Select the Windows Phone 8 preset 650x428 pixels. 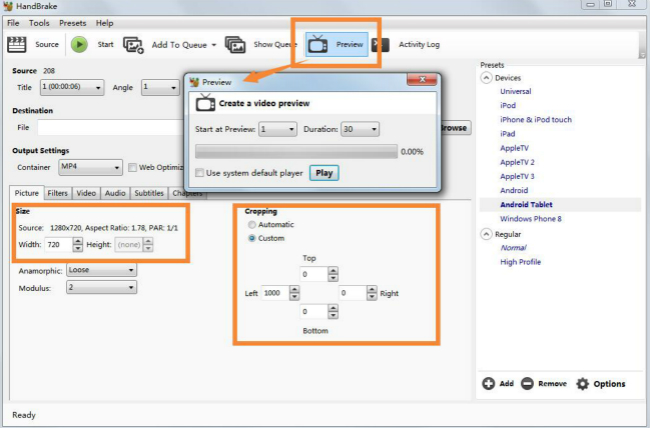pyautogui.click(x=531, y=219)
